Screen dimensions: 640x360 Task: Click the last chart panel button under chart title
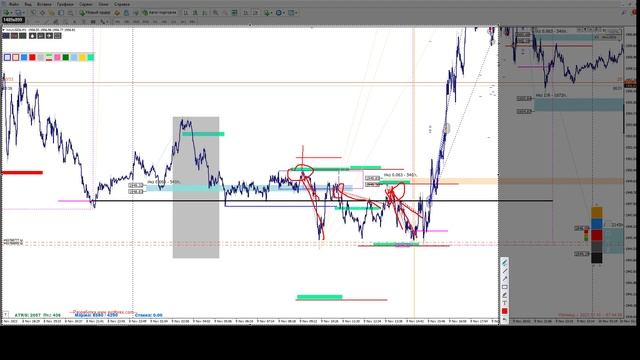click(58, 36)
